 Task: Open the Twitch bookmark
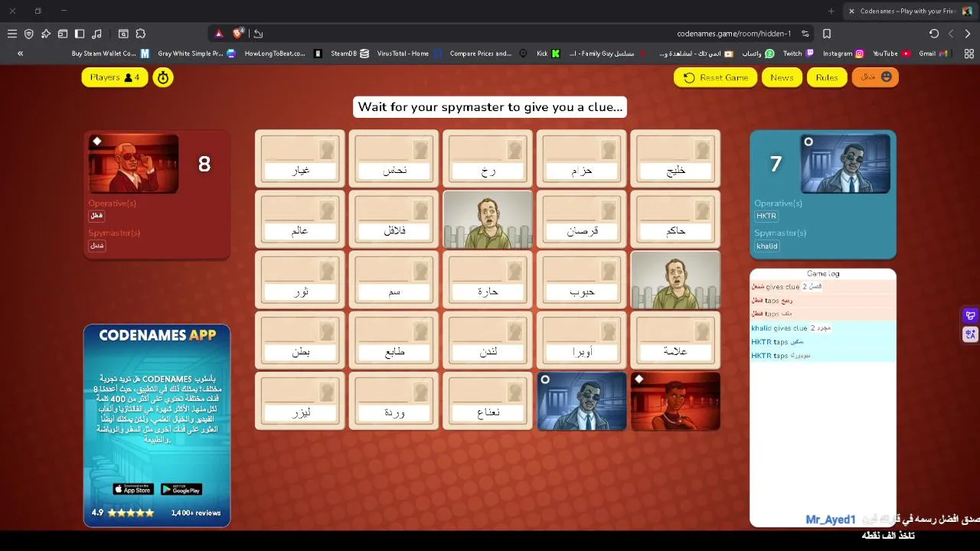(x=798, y=54)
